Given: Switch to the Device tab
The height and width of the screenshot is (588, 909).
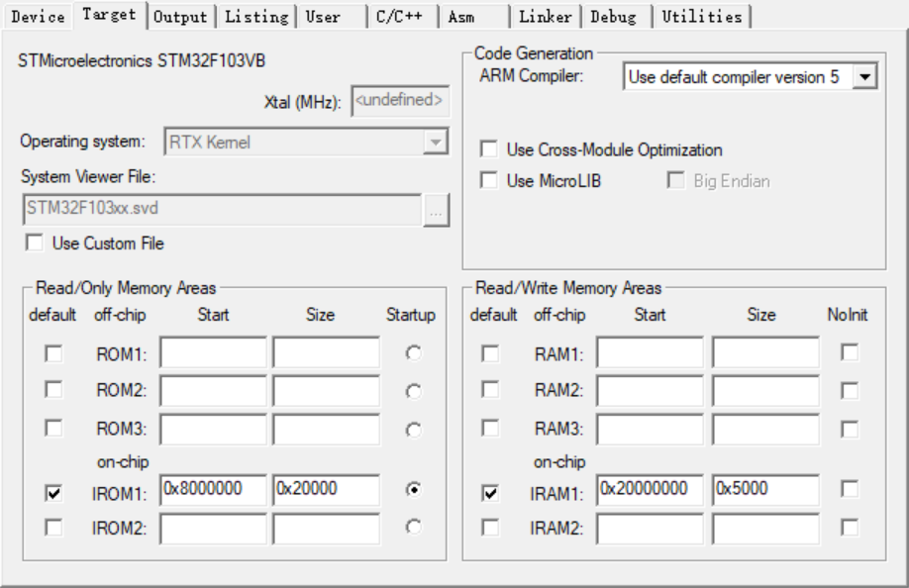Looking at the screenshot, I should pos(39,16).
